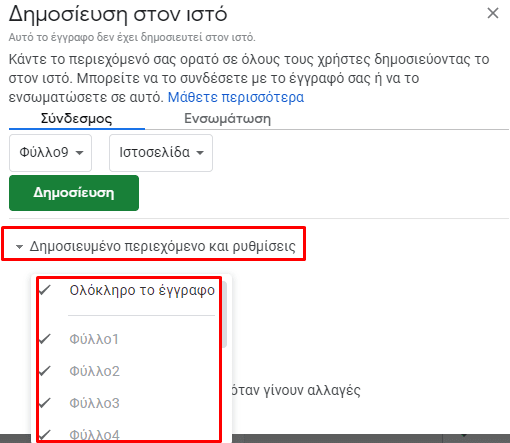Click the checkmark icon next to Φύλλο3
The image size is (510, 443).
click(44, 403)
